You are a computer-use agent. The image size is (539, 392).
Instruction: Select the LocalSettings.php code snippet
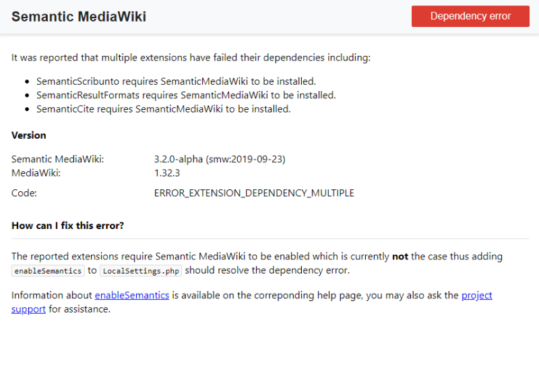click(x=141, y=271)
